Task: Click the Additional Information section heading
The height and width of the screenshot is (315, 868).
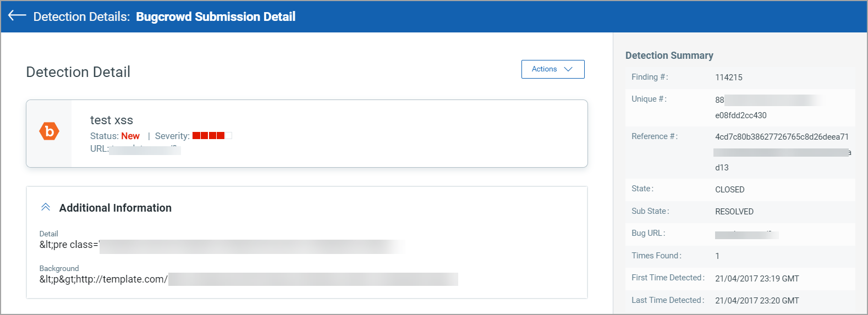Action: click(116, 208)
